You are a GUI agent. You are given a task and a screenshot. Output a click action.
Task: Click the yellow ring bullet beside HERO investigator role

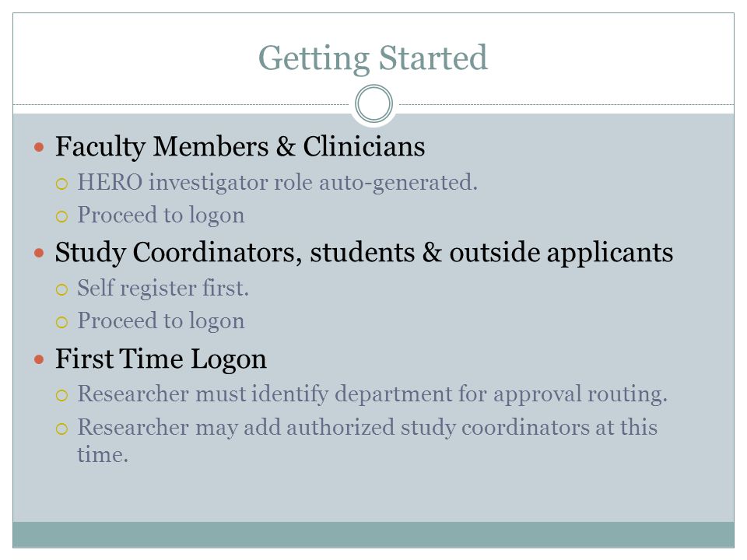62,184
